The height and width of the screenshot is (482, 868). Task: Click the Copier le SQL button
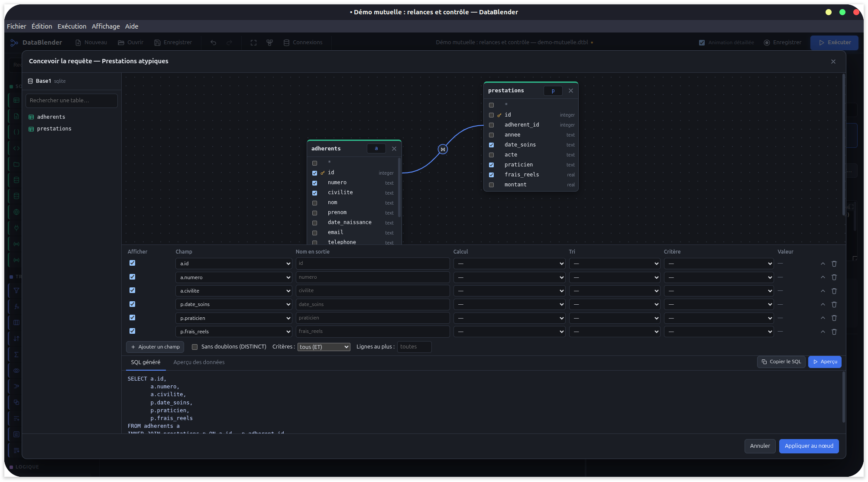point(781,362)
